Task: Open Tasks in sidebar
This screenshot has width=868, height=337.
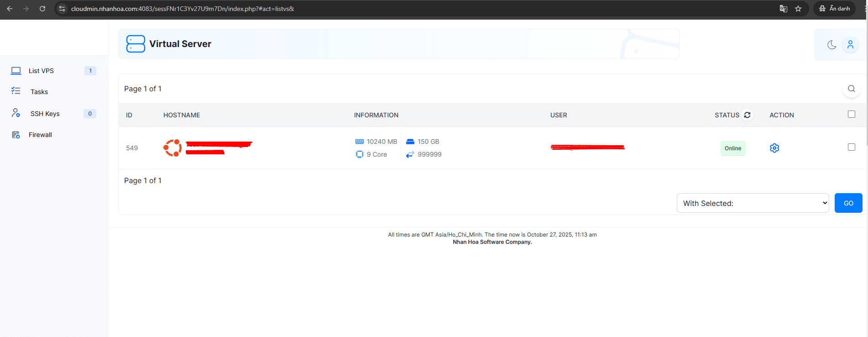Action: (39, 92)
